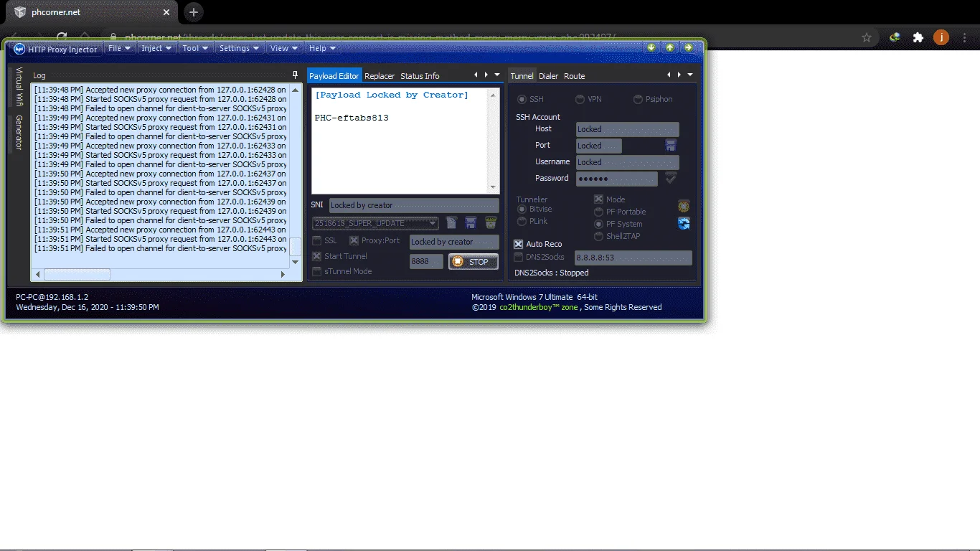Bookmark this page with the star icon
The height and width of the screenshot is (551, 980).
point(867,37)
